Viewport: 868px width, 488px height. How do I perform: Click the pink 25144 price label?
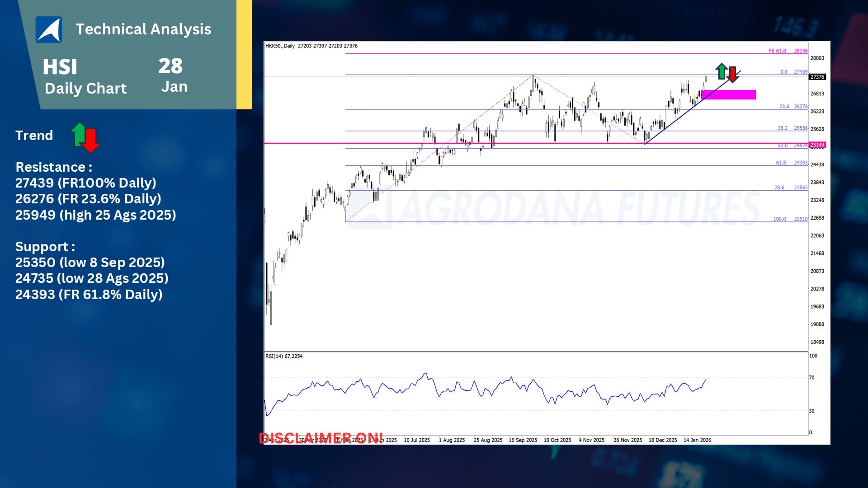click(817, 145)
